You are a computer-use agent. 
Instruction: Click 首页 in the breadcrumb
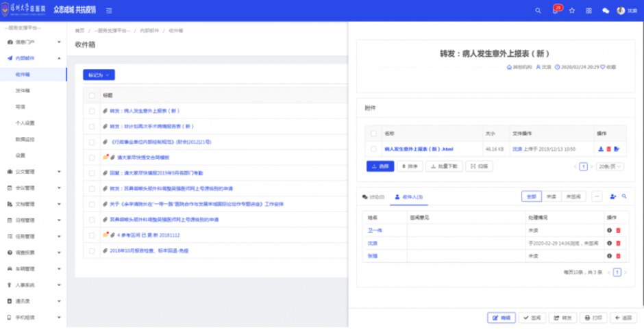click(79, 31)
